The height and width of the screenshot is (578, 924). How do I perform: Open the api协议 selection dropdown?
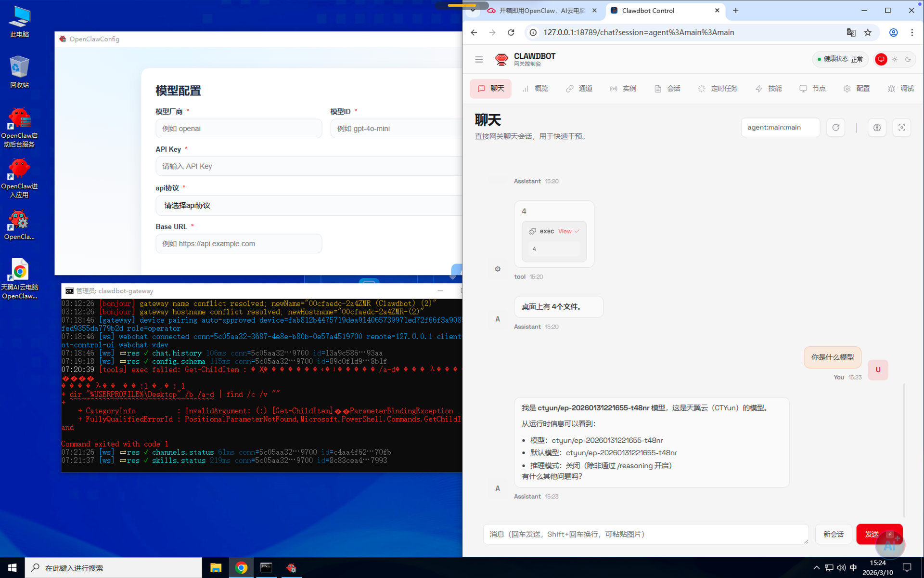[x=308, y=206]
